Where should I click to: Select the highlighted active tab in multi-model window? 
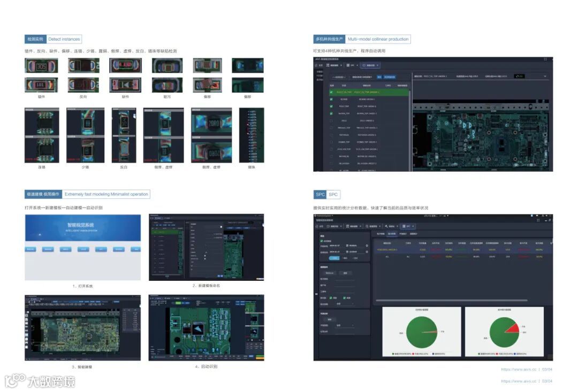[370, 65]
